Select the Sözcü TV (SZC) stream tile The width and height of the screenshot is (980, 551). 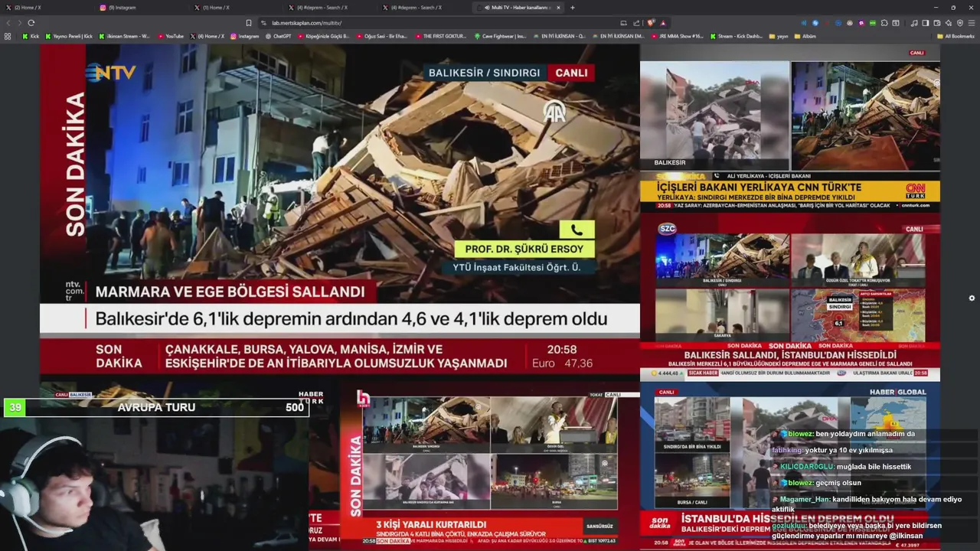pos(790,296)
